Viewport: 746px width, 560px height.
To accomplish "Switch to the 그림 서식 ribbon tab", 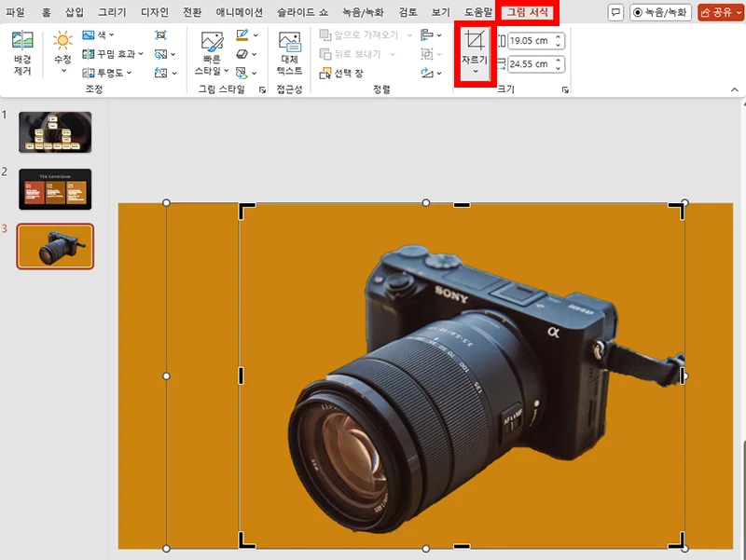I will click(527, 10).
